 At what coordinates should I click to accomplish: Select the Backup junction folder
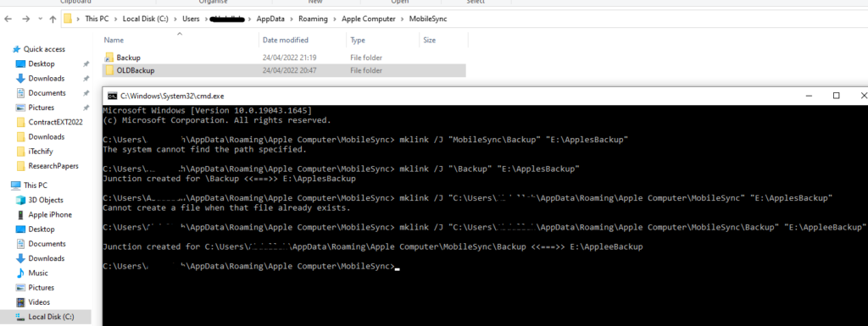click(x=128, y=58)
